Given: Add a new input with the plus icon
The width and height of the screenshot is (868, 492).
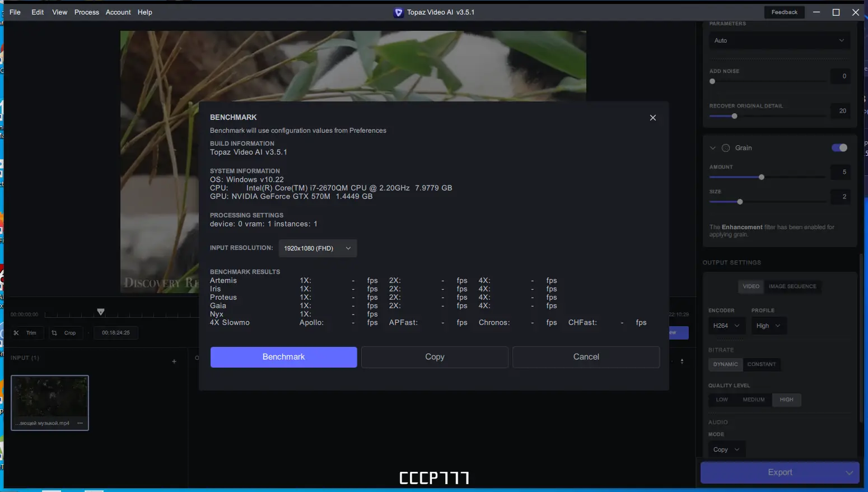Looking at the screenshot, I should [174, 361].
